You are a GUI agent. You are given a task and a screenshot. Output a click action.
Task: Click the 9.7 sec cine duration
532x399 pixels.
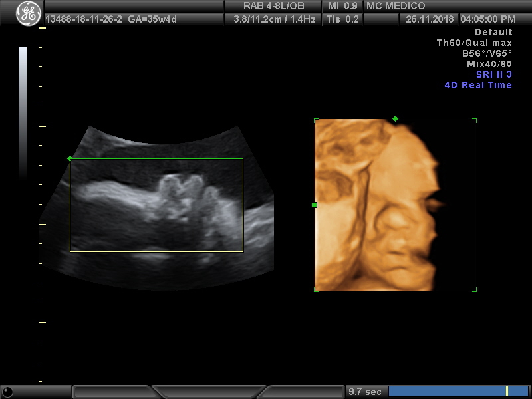click(x=364, y=392)
